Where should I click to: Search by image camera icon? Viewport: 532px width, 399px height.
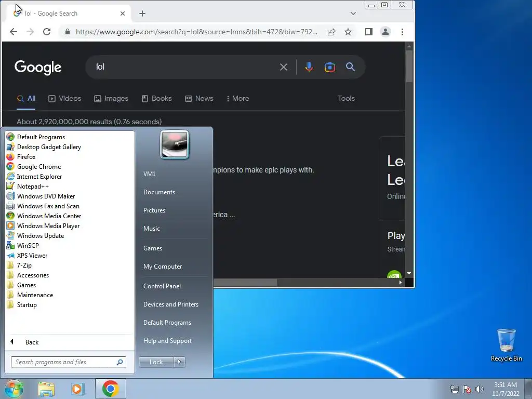[330, 67]
